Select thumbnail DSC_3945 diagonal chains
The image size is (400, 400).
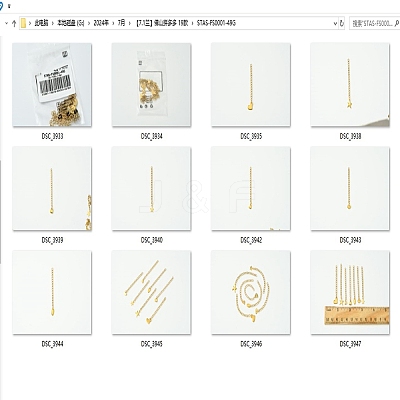151,293
